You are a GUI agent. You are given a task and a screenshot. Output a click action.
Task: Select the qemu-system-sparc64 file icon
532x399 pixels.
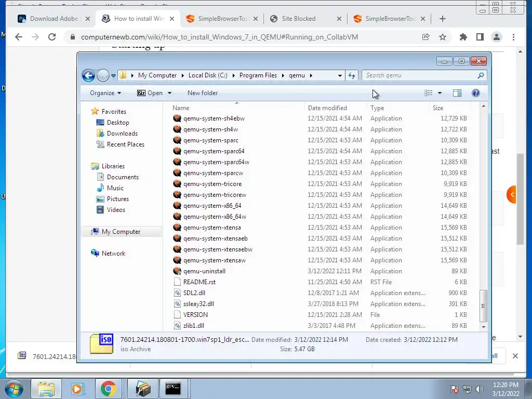pyautogui.click(x=177, y=151)
